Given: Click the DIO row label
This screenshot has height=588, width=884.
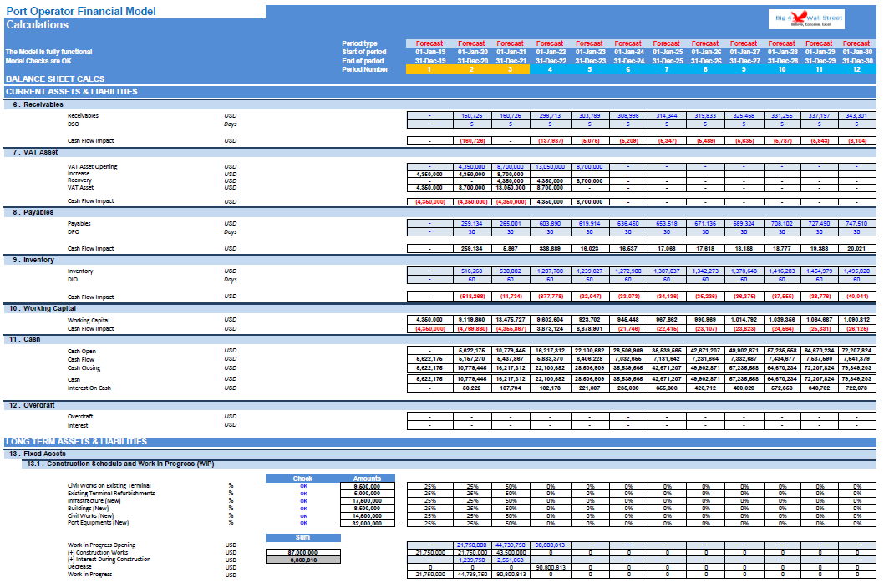Looking at the screenshot, I should click(73, 280).
